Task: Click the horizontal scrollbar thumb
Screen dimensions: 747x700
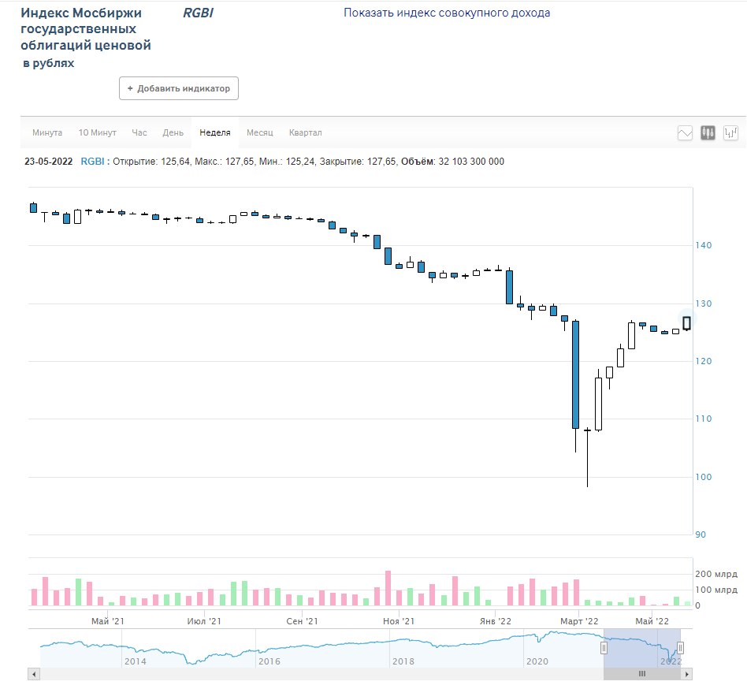Action: [x=641, y=674]
